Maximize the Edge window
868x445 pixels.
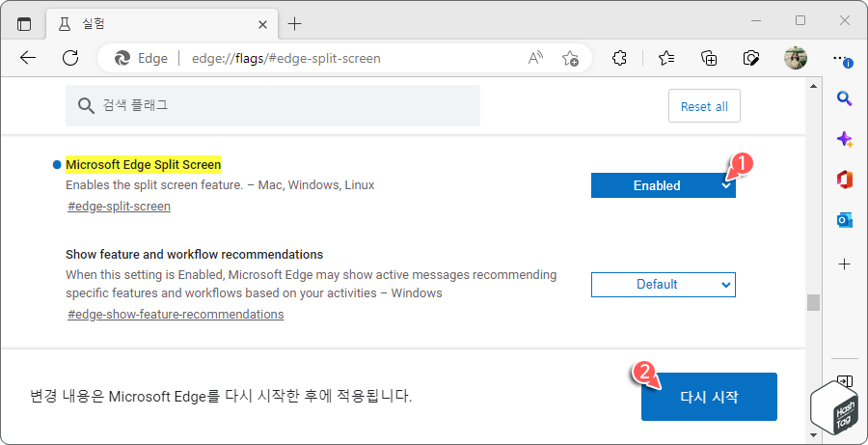[800, 21]
